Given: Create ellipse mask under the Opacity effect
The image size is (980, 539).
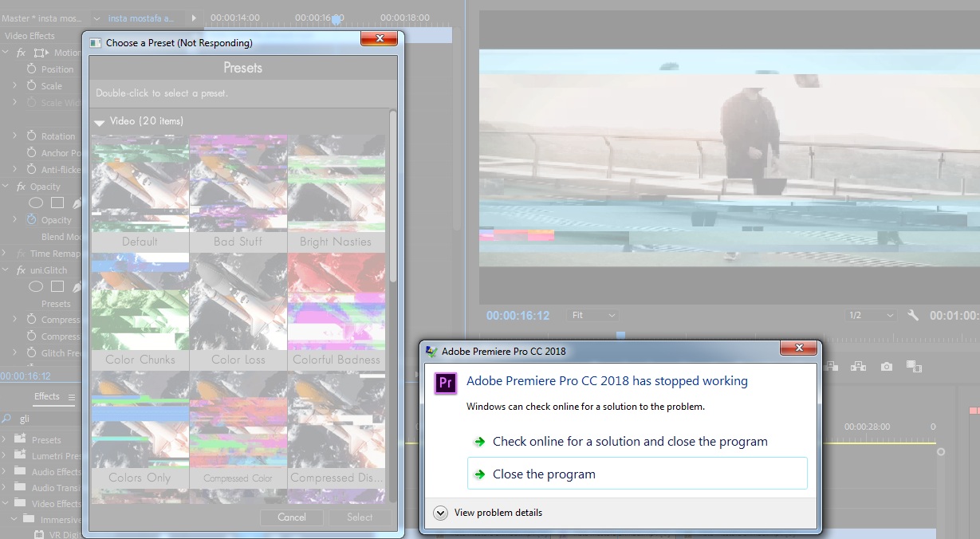Looking at the screenshot, I should (x=36, y=203).
